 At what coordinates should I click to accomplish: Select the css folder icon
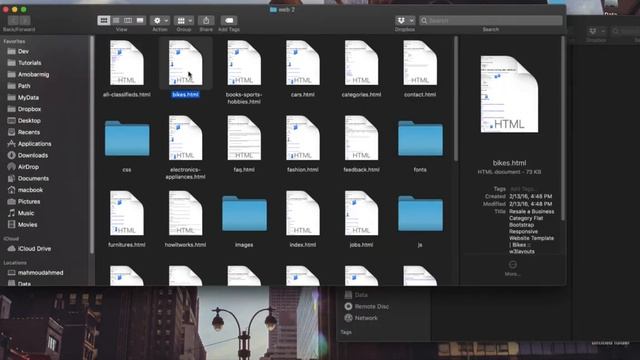pyautogui.click(x=127, y=138)
